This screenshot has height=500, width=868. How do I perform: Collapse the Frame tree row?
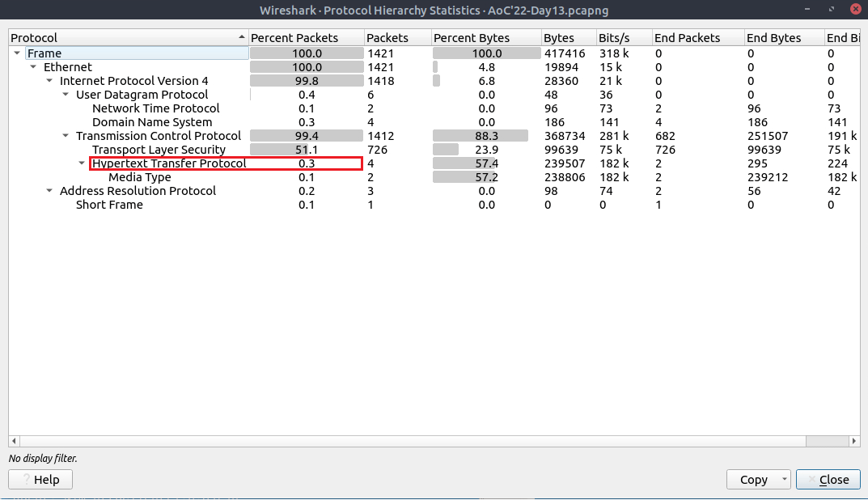point(17,53)
